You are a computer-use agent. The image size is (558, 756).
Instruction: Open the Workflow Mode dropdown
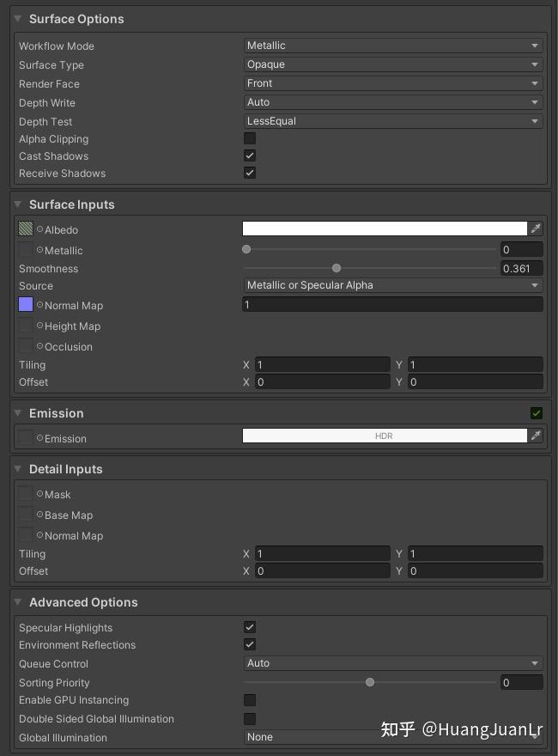click(x=392, y=46)
